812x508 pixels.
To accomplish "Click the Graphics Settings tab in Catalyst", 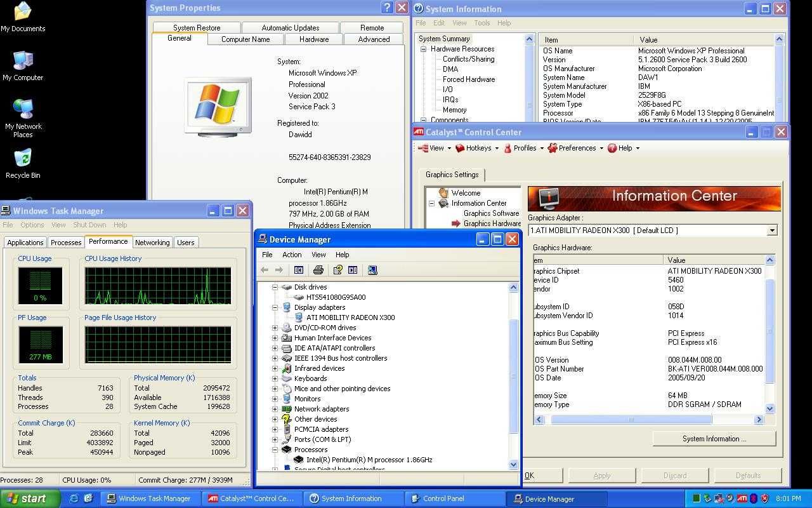I will 452,175.
